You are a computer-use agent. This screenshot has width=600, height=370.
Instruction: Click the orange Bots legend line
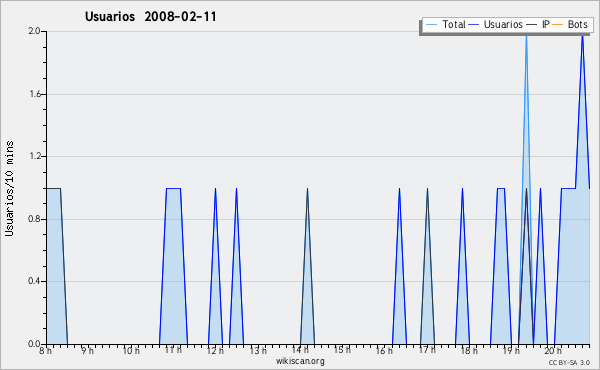pos(558,25)
